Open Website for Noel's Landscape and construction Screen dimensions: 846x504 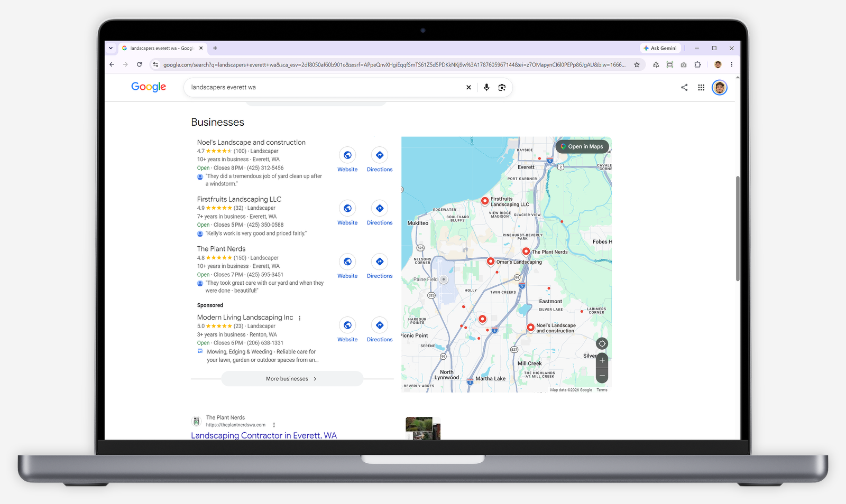[347, 160]
